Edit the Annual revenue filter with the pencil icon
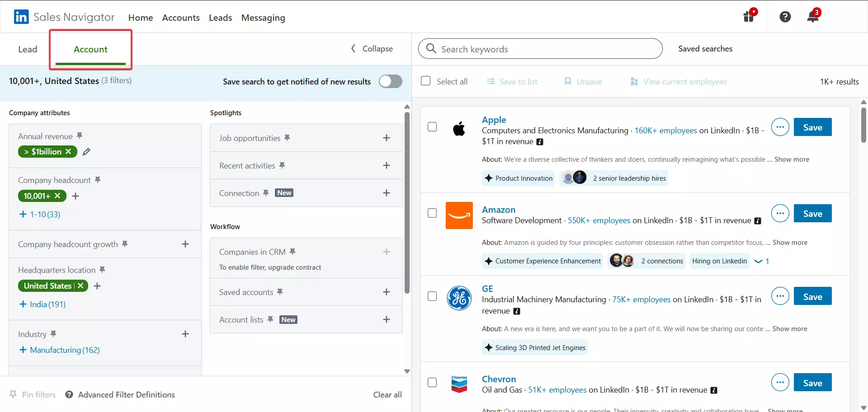The height and width of the screenshot is (412, 868). 87,152
